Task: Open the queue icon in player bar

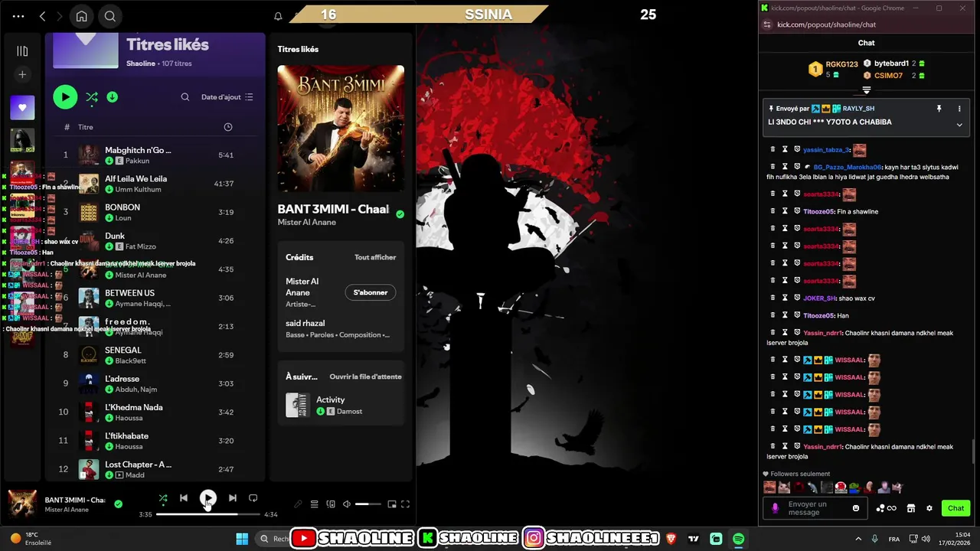Action: coord(314,504)
